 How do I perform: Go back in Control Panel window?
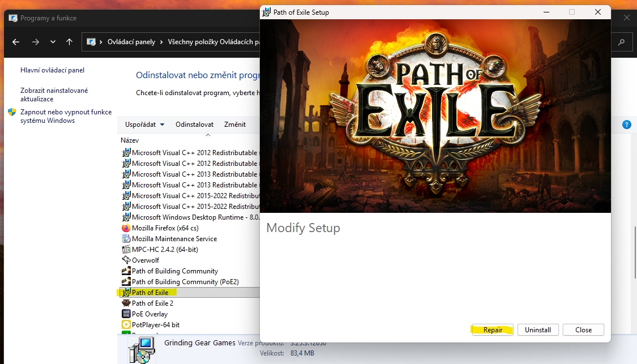coord(16,42)
